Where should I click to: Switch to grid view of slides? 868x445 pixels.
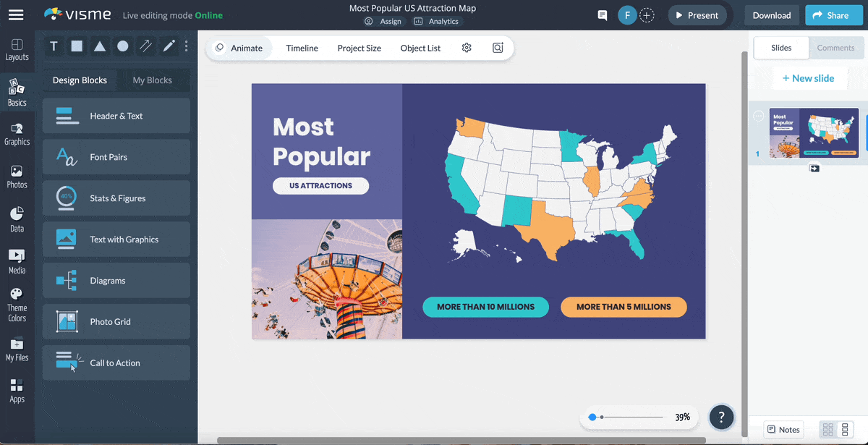click(x=828, y=430)
